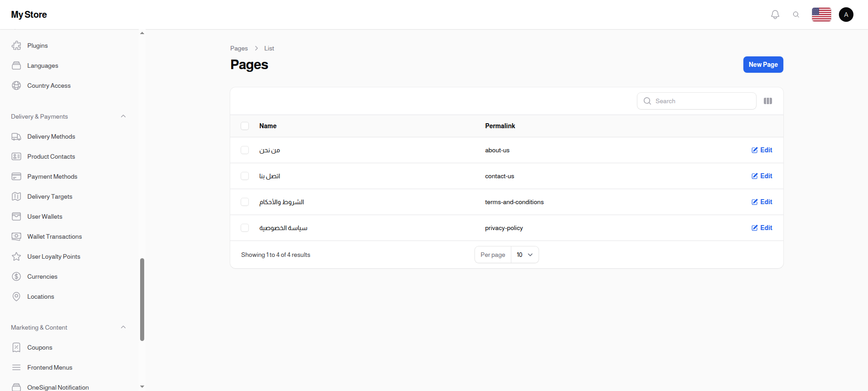The image size is (868, 391).
Task: Click the Pages breadcrumb link
Action: tap(239, 48)
